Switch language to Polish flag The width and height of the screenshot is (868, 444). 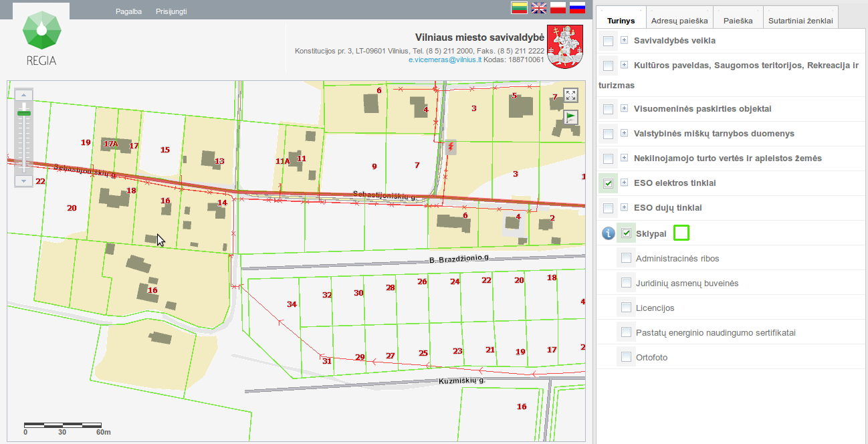point(558,7)
